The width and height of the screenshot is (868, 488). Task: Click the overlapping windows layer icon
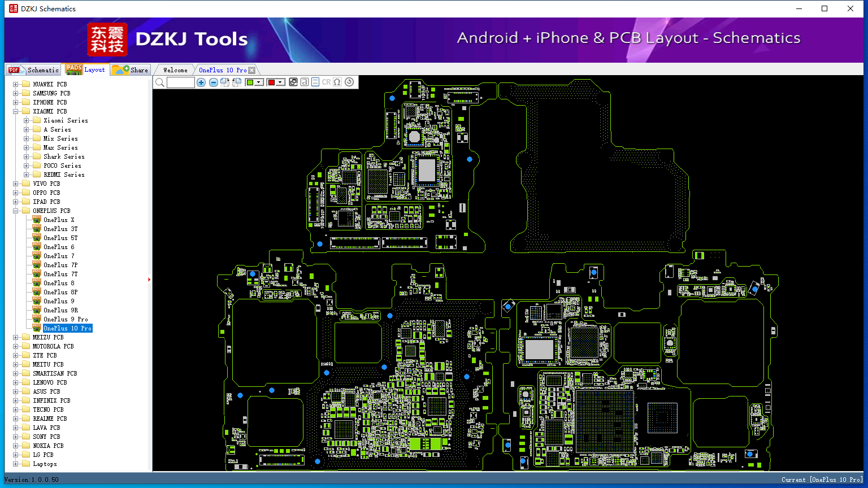(293, 82)
